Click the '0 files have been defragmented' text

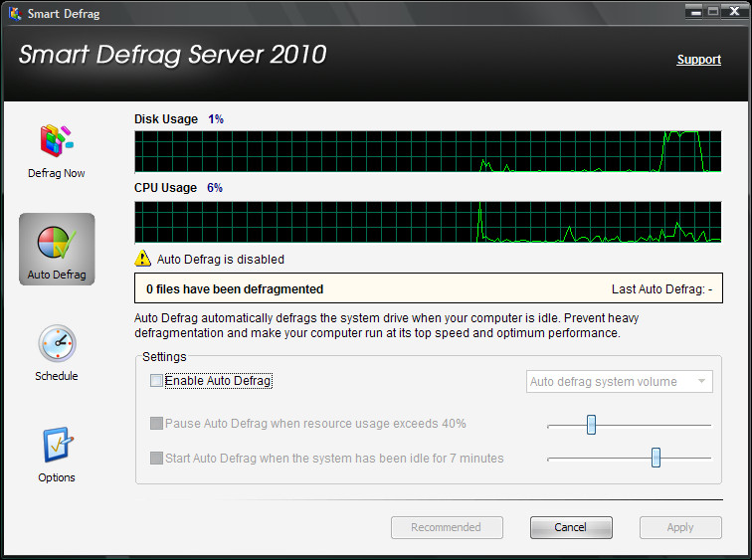coord(235,289)
